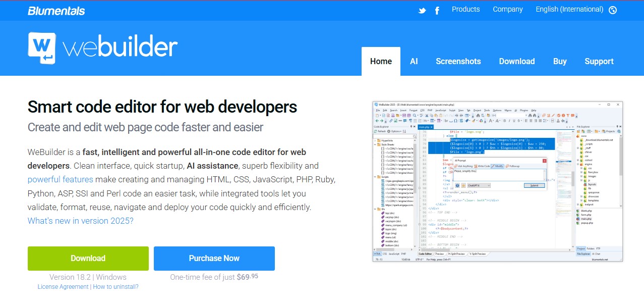Follow the "powerful features" link
This screenshot has height=305, width=644.
tap(61, 179)
